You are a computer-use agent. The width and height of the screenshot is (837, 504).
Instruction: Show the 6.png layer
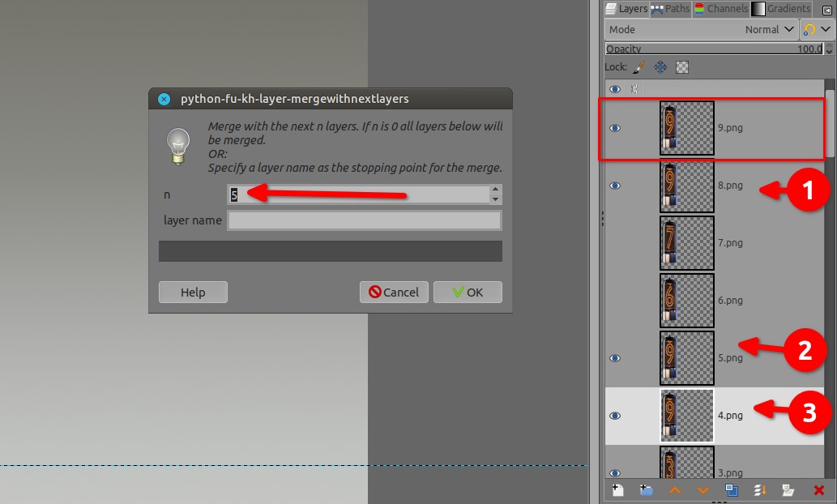tap(615, 301)
